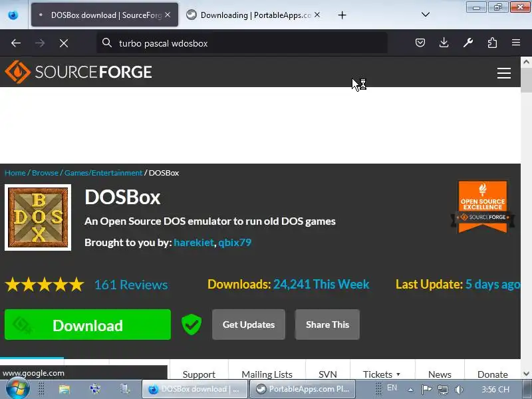Go back with the browser back arrow
This screenshot has height=399, width=532.
coord(16,43)
